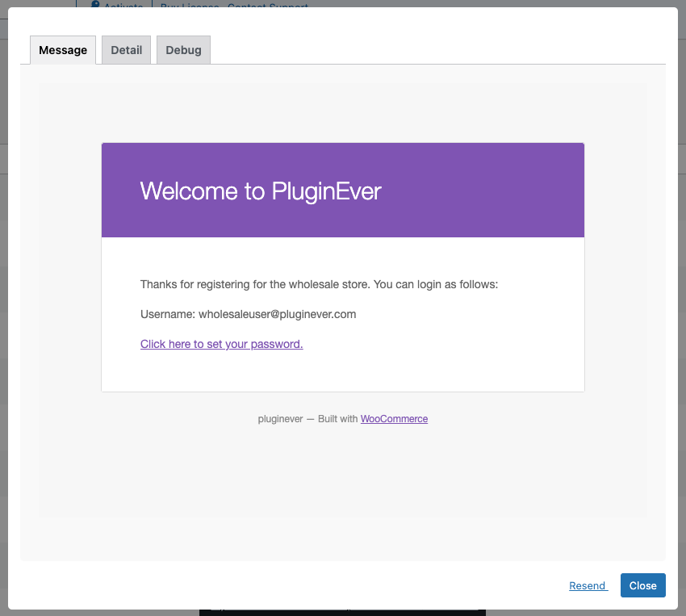Image resolution: width=686 pixels, height=616 pixels.
Task: Select the Welcome to PluginEver heading
Action: point(261,191)
